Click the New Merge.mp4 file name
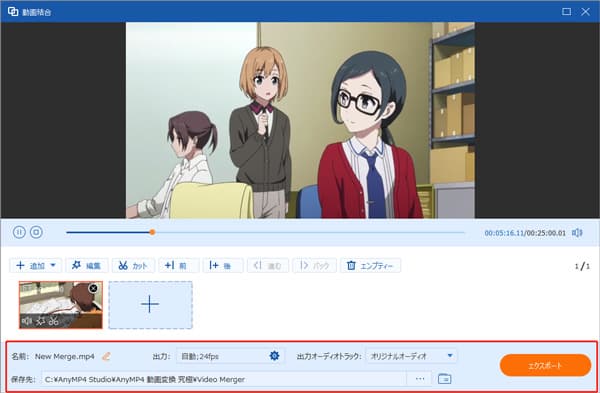The image size is (600, 393). 65,357
